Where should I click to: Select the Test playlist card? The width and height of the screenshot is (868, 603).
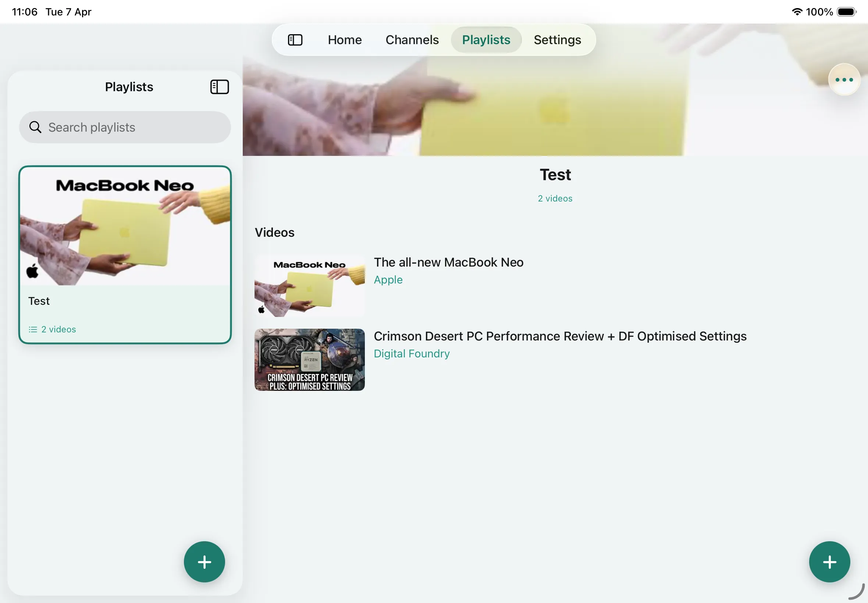pos(125,255)
